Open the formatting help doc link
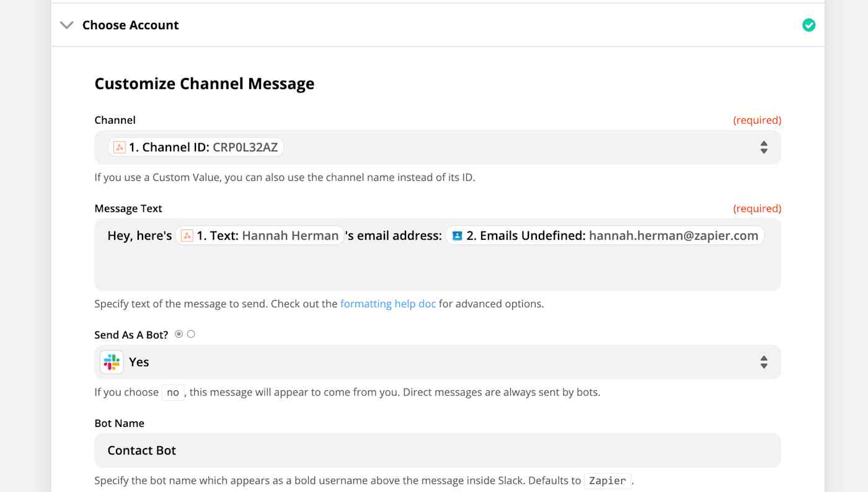Screen dimensions: 868x492 [388, 304]
